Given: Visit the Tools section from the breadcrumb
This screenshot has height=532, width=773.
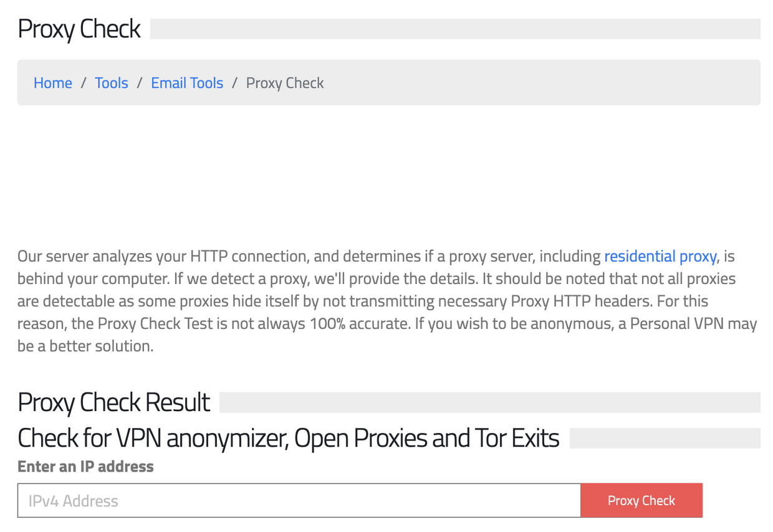Looking at the screenshot, I should 111,82.
